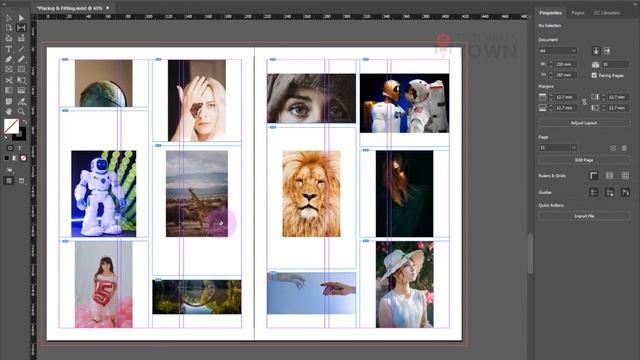The width and height of the screenshot is (640, 360).
Task: Open the A4 page size preset dropdown
Action: pyautogui.click(x=558, y=51)
